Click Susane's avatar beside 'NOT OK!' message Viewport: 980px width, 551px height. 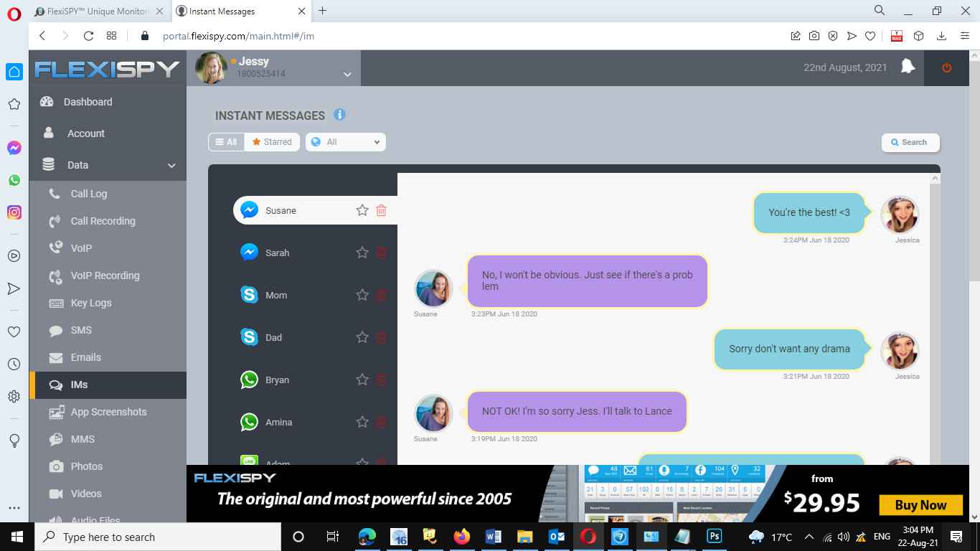(x=433, y=413)
